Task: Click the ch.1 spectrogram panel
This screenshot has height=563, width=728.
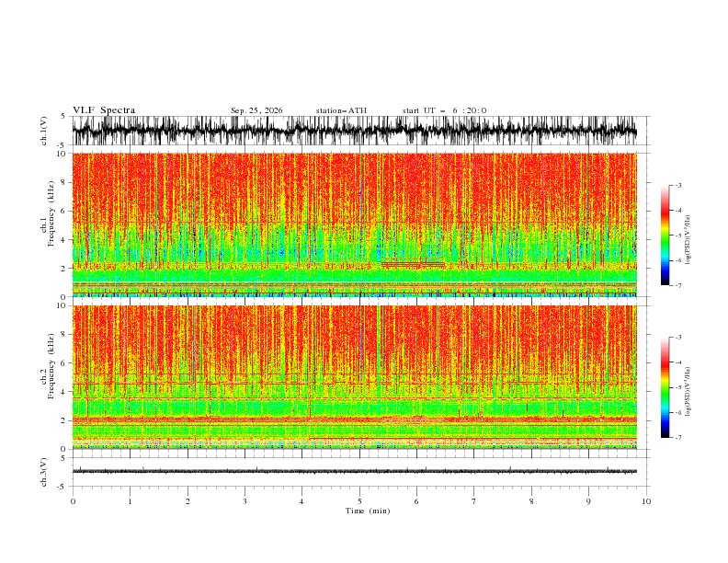Action: (355, 224)
